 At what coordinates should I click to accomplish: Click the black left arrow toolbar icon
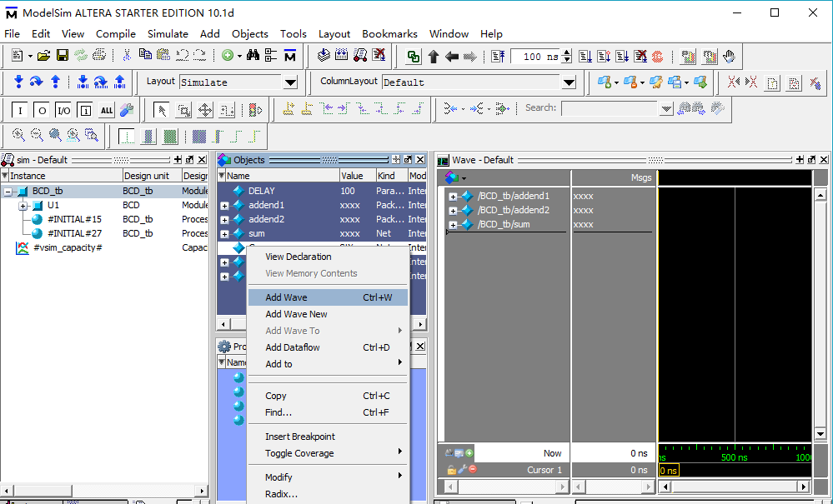coord(452,57)
